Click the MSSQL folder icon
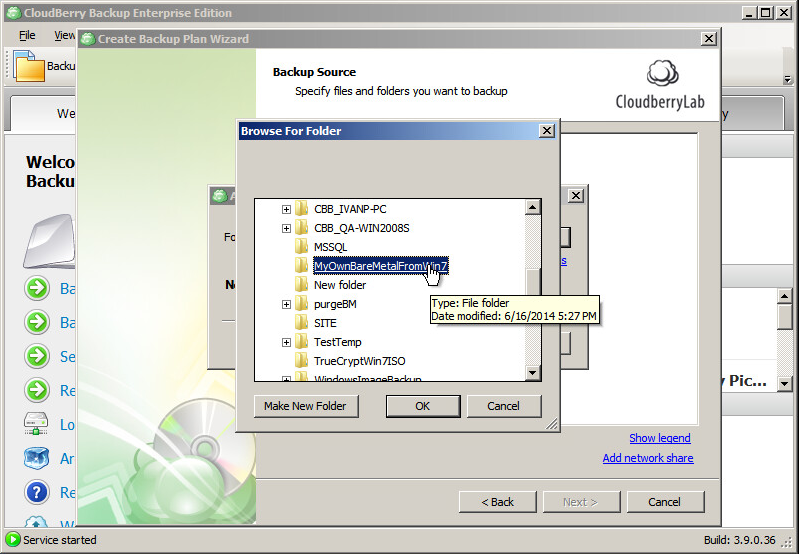 point(301,247)
